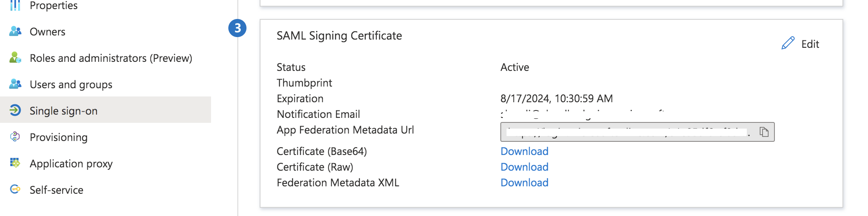868x216 pixels.
Task: Click the Single sign-on arrow icon
Action: 15,110
